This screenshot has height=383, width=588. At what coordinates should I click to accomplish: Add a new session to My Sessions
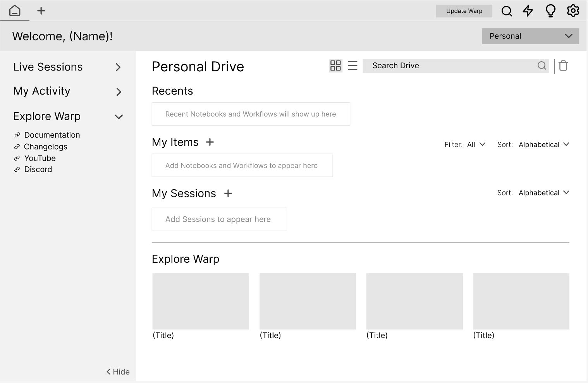(228, 193)
